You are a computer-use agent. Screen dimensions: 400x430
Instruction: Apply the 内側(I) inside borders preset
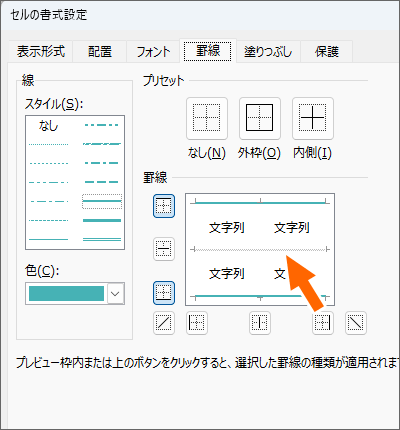(x=313, y=118)
